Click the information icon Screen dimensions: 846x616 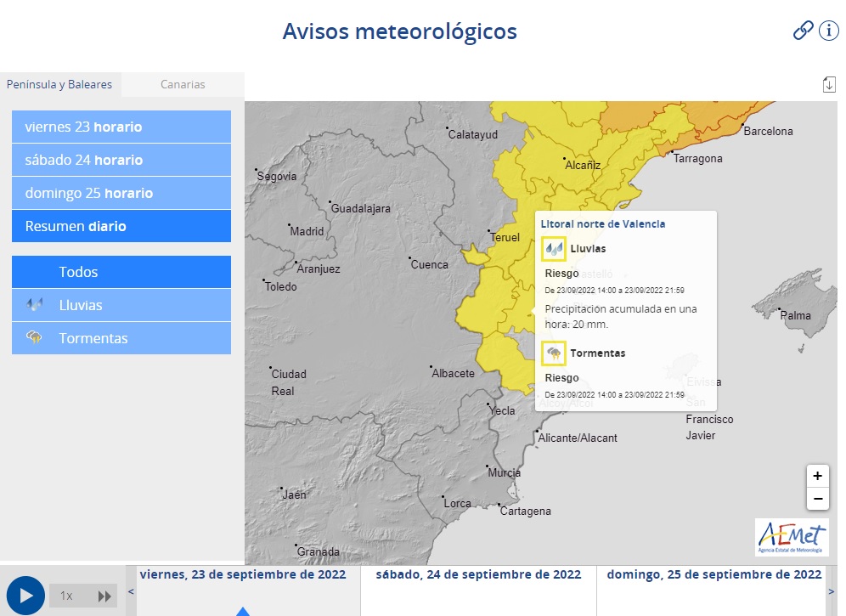827,31
